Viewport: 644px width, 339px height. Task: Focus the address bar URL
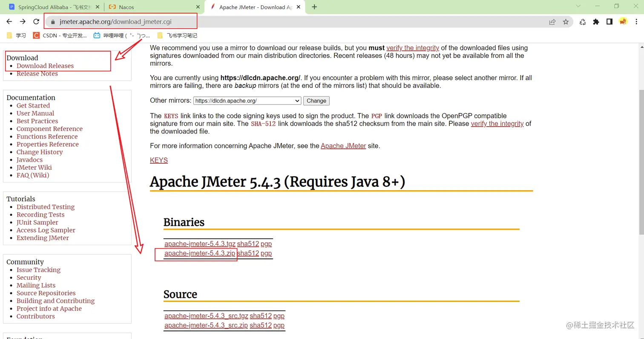point(115,21)
